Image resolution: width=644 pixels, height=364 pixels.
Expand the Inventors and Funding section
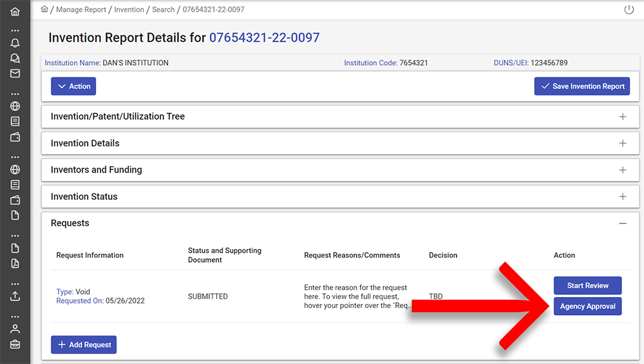(x=622, y=170)
